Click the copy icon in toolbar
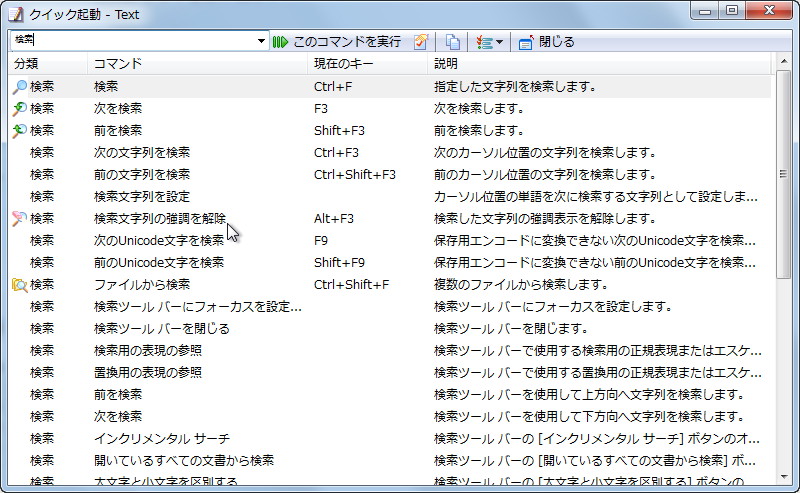 point(453,41)
